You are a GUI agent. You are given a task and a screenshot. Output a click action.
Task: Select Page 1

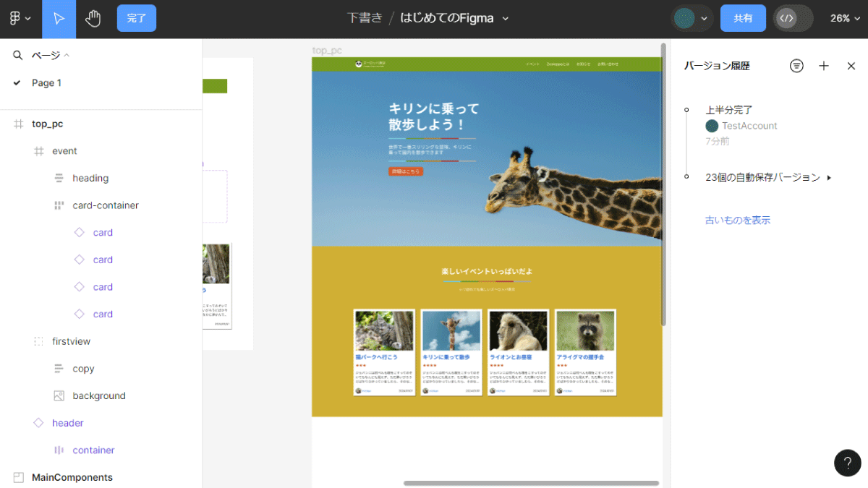click(46, 83)
